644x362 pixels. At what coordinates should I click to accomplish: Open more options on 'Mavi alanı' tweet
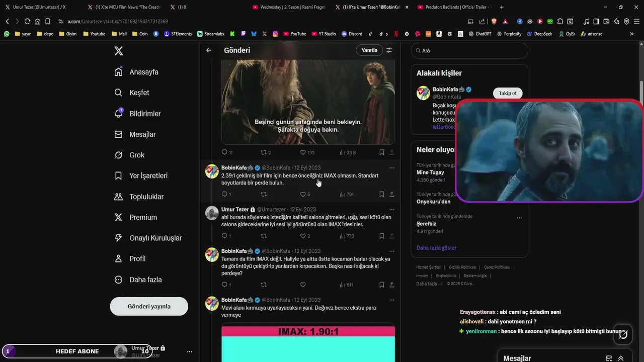pyautogui.click(x=392, y=300)
